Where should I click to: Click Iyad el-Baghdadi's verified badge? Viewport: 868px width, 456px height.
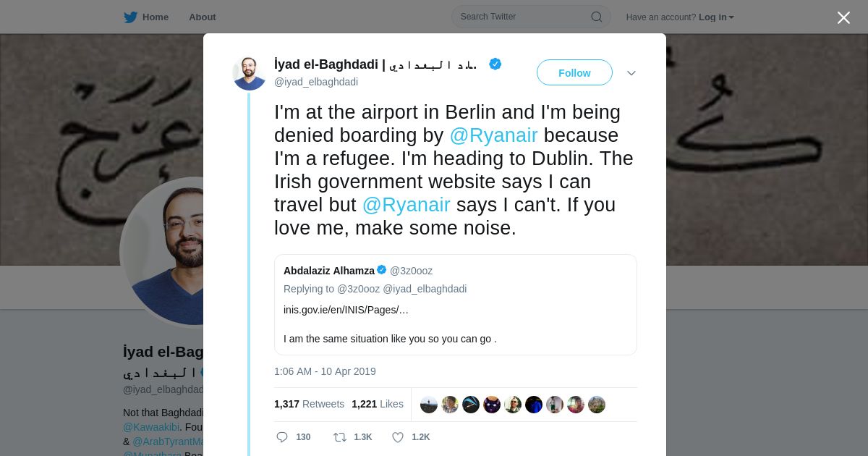tap(495, 64)
